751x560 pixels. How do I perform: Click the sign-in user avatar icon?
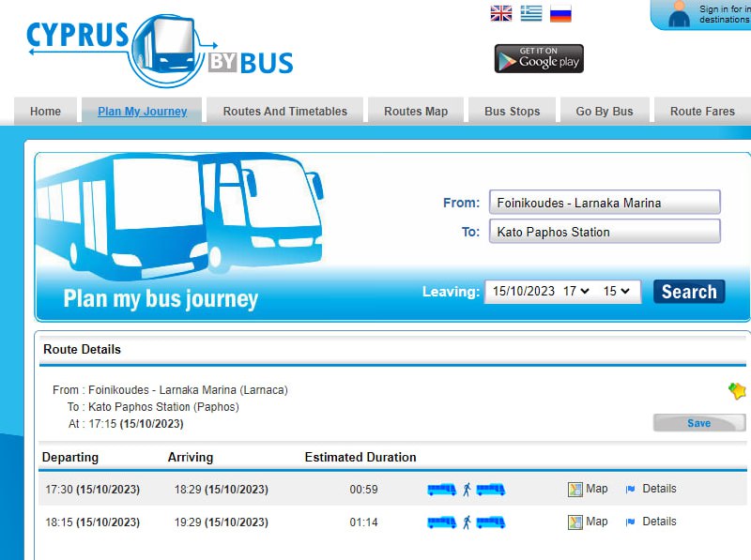(679, 14)
